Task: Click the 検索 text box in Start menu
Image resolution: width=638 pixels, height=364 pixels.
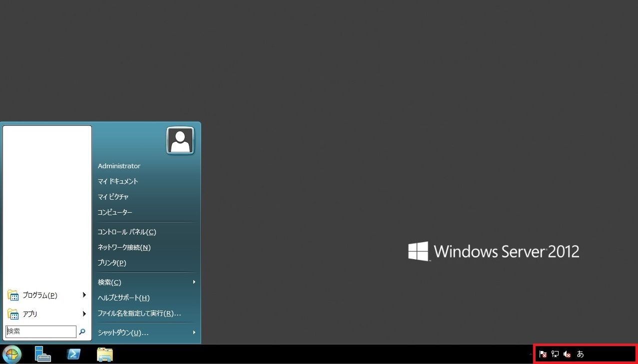Action: (x=40, y=332)
